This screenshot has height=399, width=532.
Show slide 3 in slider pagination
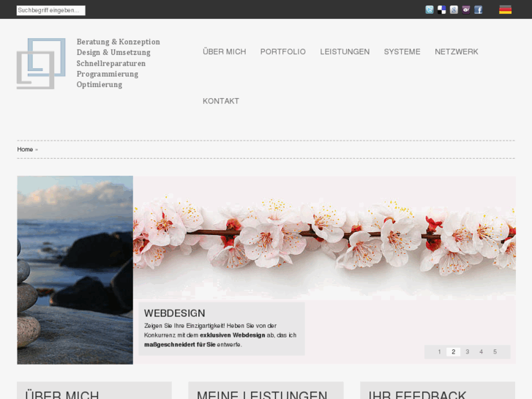point(467,352)
